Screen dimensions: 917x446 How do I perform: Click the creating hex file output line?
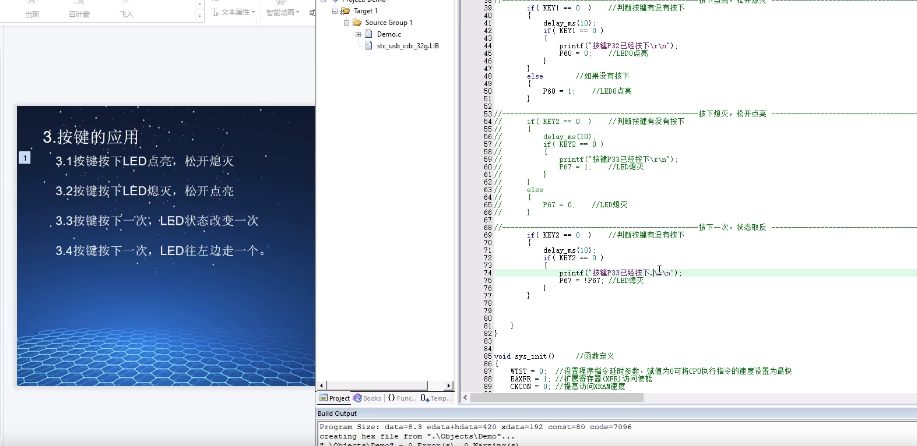[x=416, y=437]
